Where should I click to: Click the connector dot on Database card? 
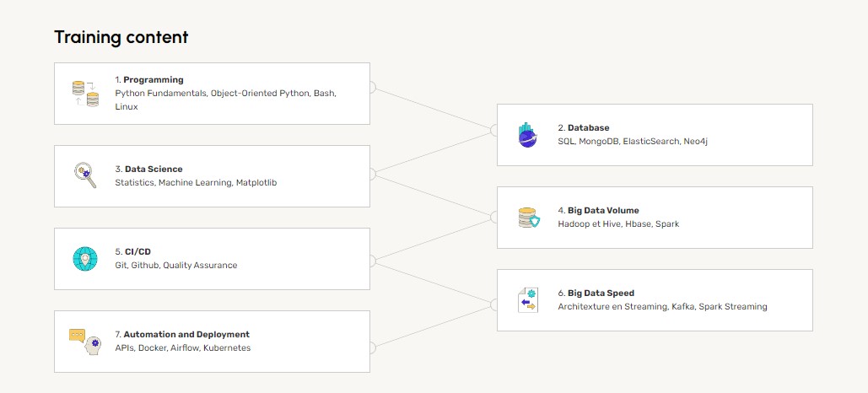(497, 130)
